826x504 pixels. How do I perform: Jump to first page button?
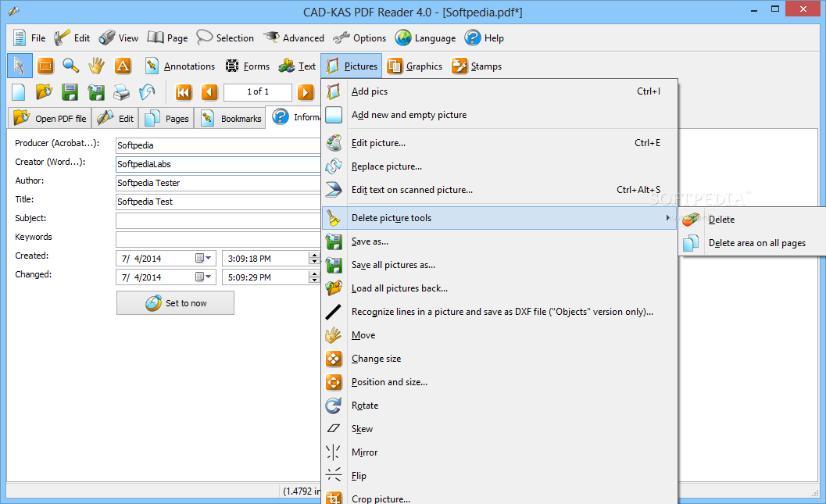click(184, 92)
